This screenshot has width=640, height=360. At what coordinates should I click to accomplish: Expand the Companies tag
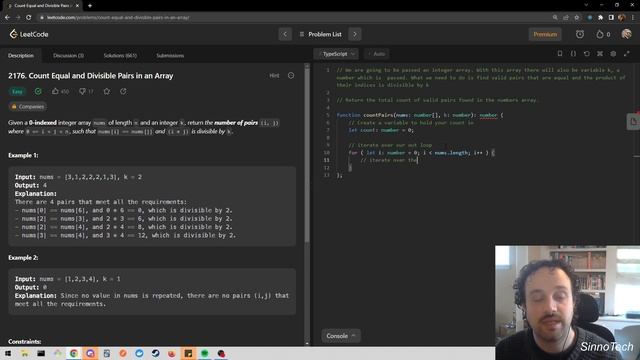click(x=27, y=107)
